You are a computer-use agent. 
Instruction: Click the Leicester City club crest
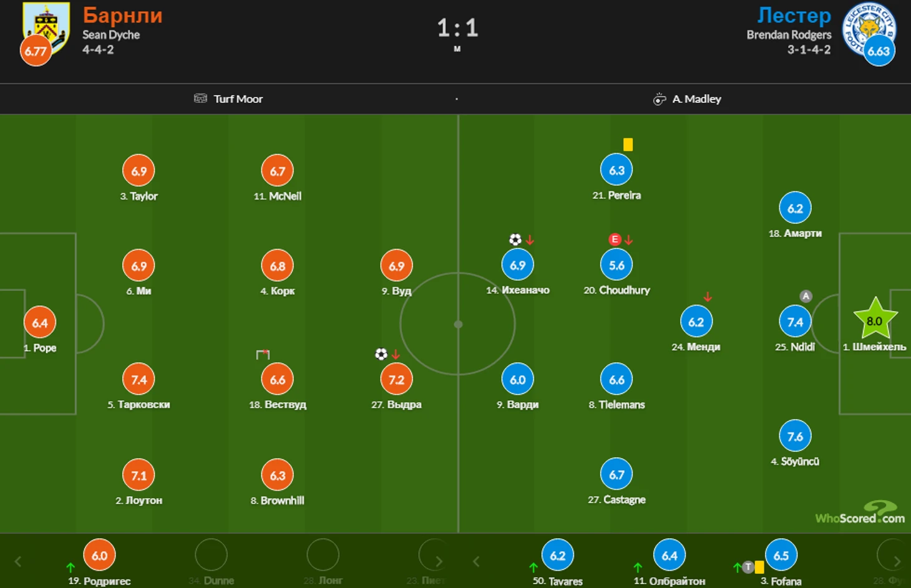click(x=869, y=27)
